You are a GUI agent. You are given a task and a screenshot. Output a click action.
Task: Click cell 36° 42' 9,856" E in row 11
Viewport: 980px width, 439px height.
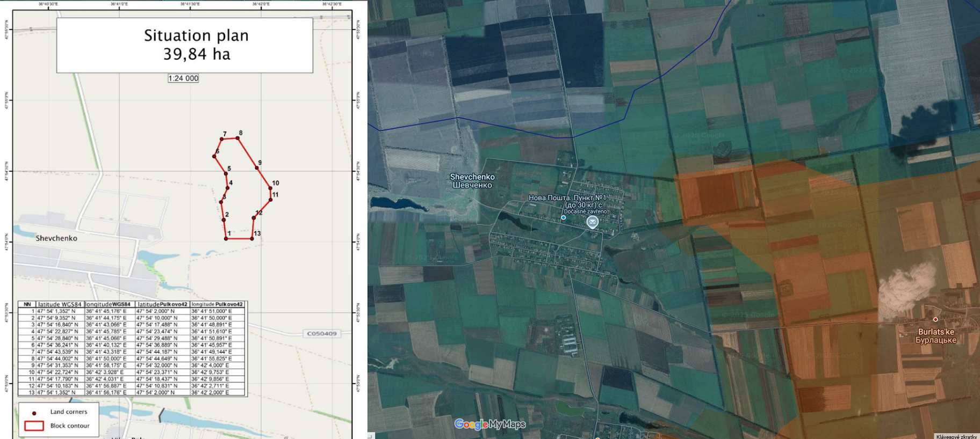(217, 379)
